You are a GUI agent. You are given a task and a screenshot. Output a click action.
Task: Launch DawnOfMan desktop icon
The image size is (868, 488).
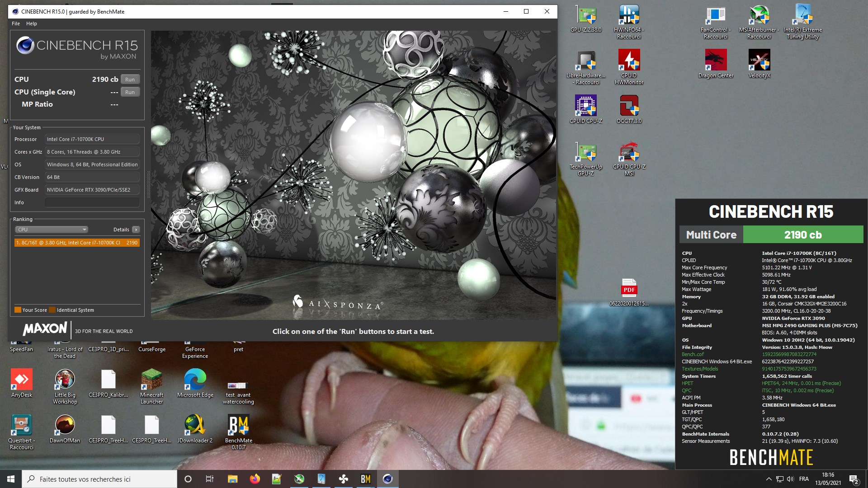pyautogui.click(x=65, y=429)
